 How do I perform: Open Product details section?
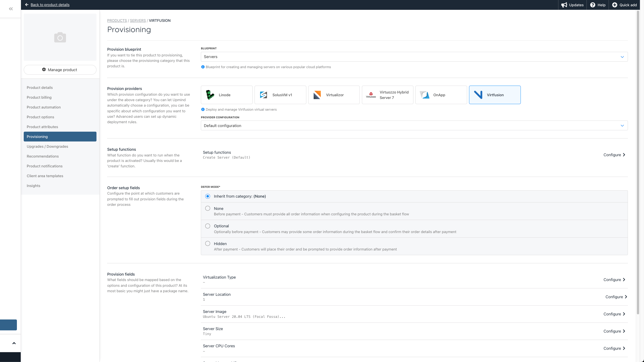coord(60,88)
